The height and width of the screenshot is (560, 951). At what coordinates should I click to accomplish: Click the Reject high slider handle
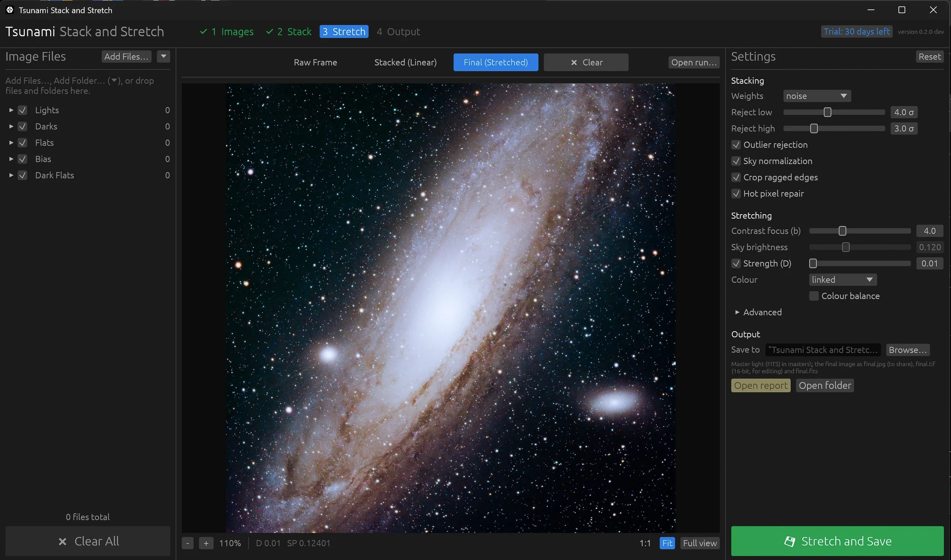pos(814,129)
